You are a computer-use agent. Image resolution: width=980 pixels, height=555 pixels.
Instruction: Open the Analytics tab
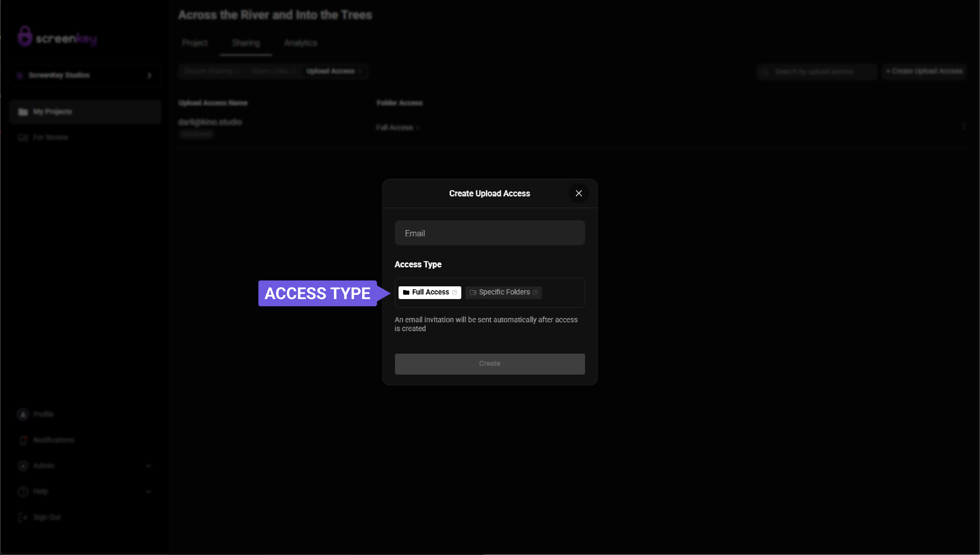(x=301, y=43)
